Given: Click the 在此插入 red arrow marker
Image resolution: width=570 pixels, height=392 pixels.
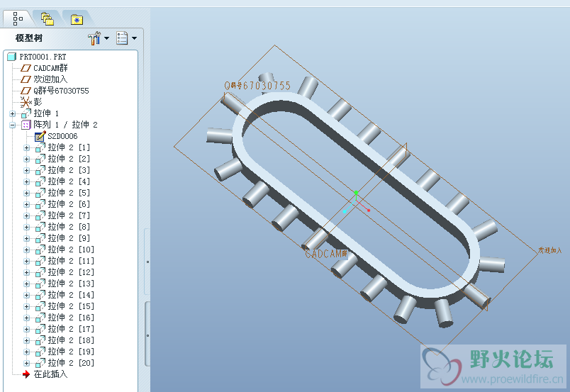Looking at the screenshot, I should tap(26, 374).
